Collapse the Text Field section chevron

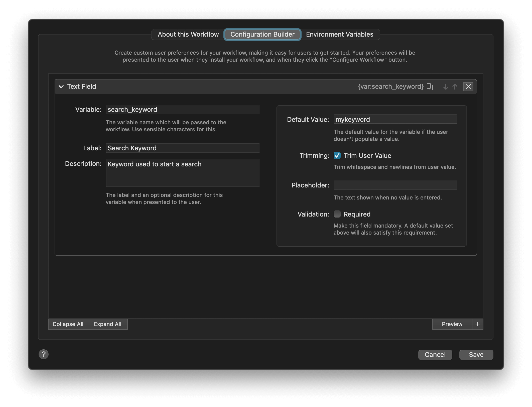tap(61, 87)
